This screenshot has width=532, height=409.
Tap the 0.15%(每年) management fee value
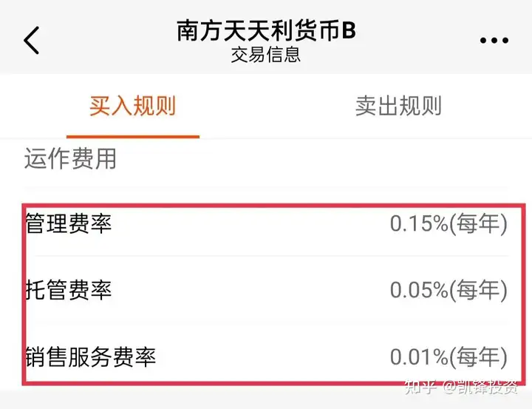(x=449, y=224)
